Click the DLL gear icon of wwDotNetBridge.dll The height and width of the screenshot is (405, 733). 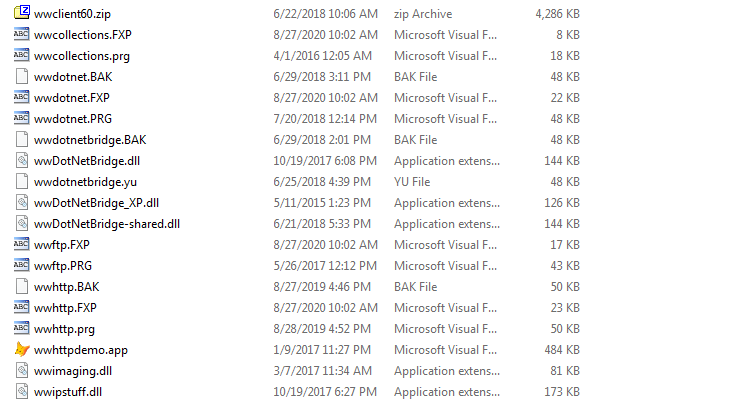click(x=22, y=160)
